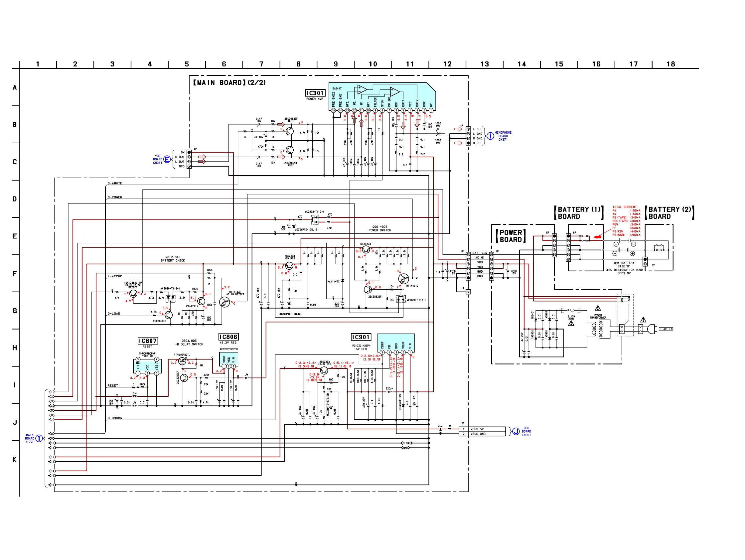Image resolution: width=745 pixels, height=560 pixels.
Task: Click the VBUS 5V connector row
Action: pos(482,429)
